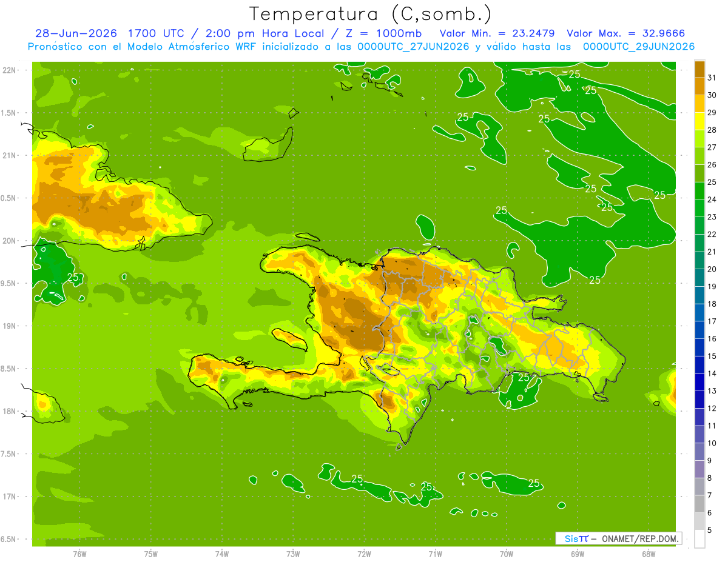This screenshot has height=562, width=728.
Task: Click the "18N" latitude axis label
Action: (x=10, y=411)
